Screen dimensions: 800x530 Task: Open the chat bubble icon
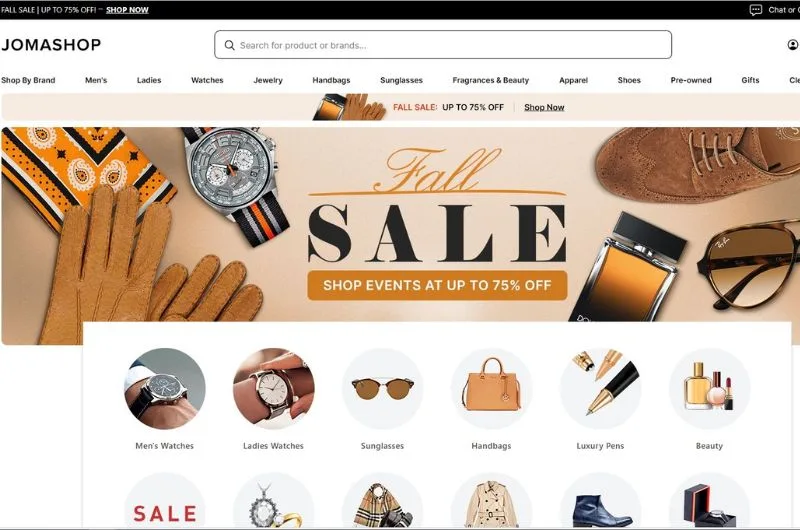pyautogui.click(x=756, y=10)
